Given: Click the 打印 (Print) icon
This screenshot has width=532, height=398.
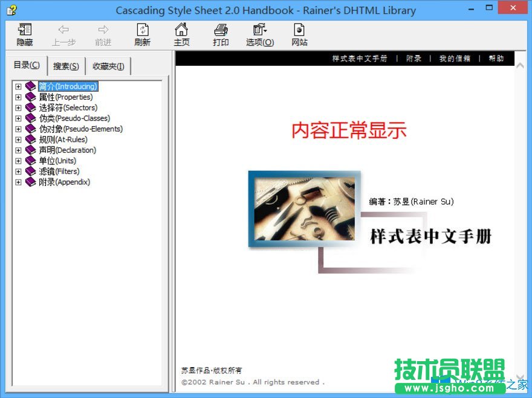Looking at the screenshot, I should pos(221,34).
